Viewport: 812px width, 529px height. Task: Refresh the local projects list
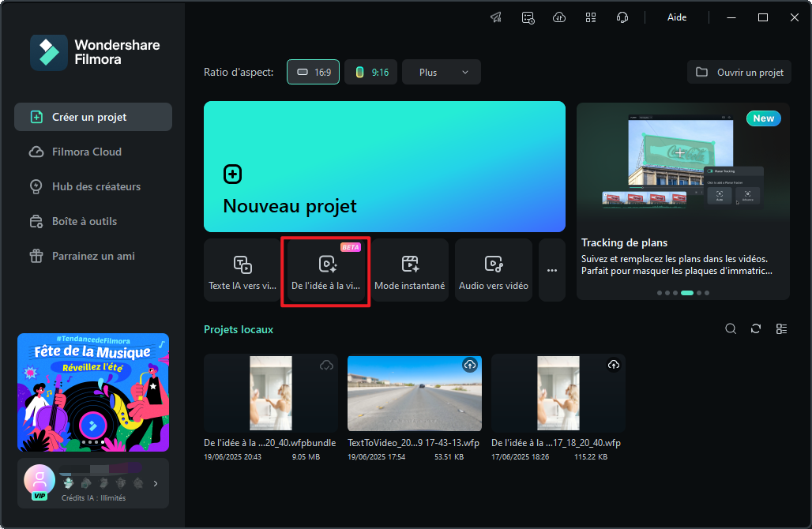click(x=756, y=328)
